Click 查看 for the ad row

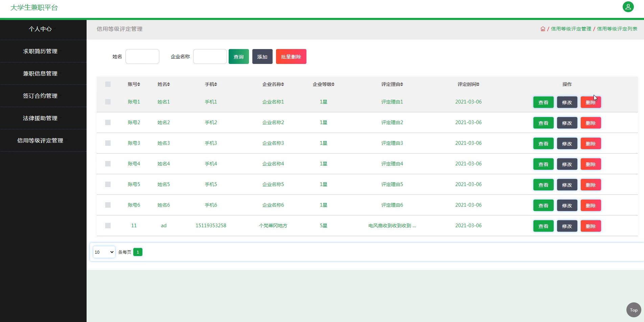click(x=544, y=226)
